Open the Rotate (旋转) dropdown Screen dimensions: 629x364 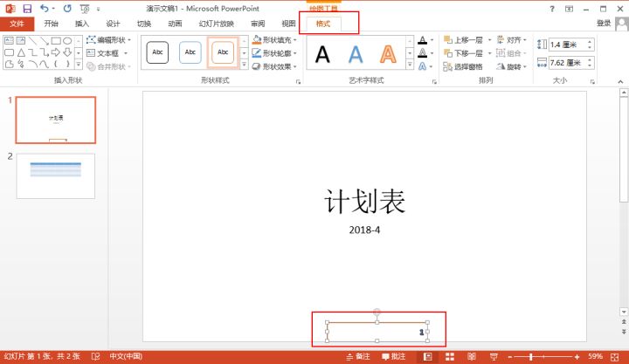click(511, 66)
